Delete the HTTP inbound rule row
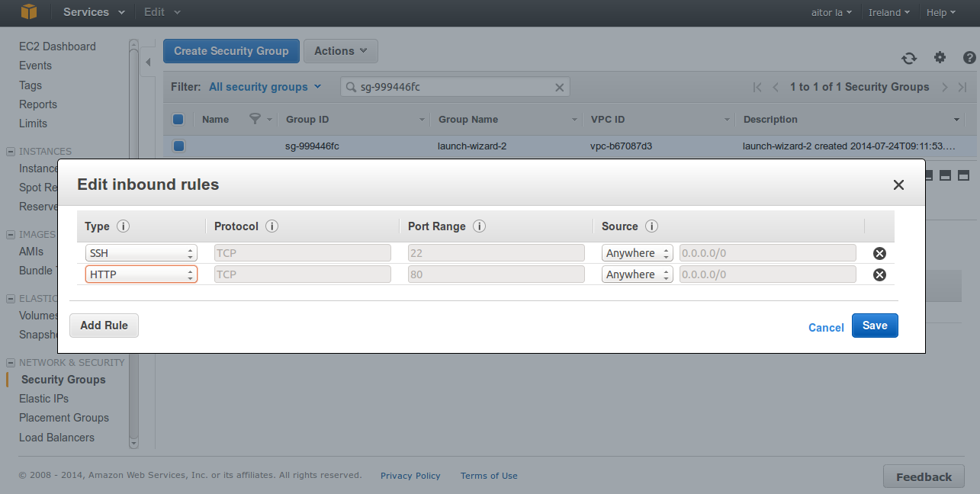 pos(879,275)
